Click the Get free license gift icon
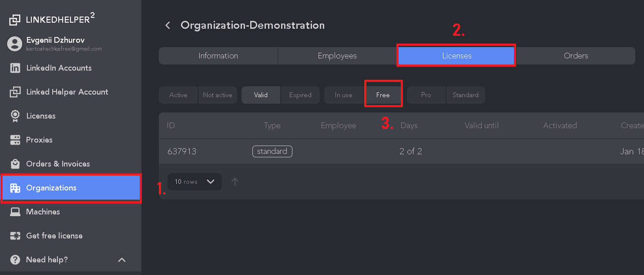The height and width of the screenshot is (275, 644). pos(15,236)
